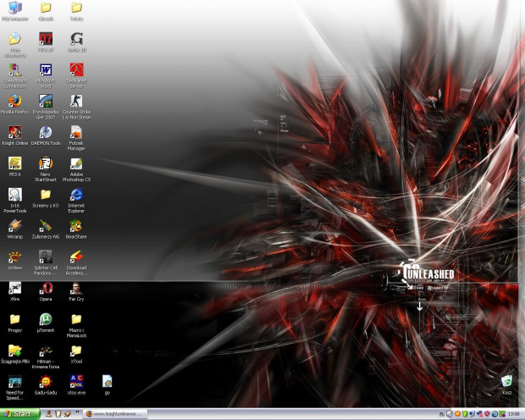Launch the Winamp desktop shortcut

(x=15, y=229)
